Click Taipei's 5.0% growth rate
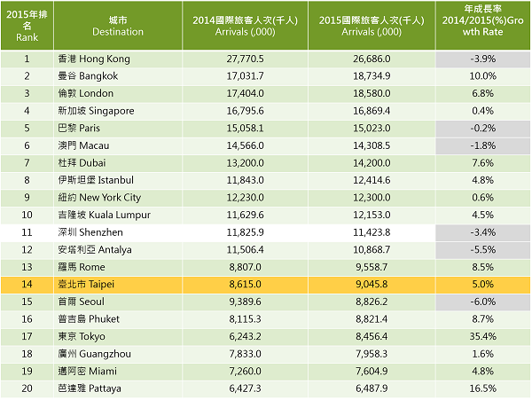This screenshot has height=400, width=532. coord(483,285)
